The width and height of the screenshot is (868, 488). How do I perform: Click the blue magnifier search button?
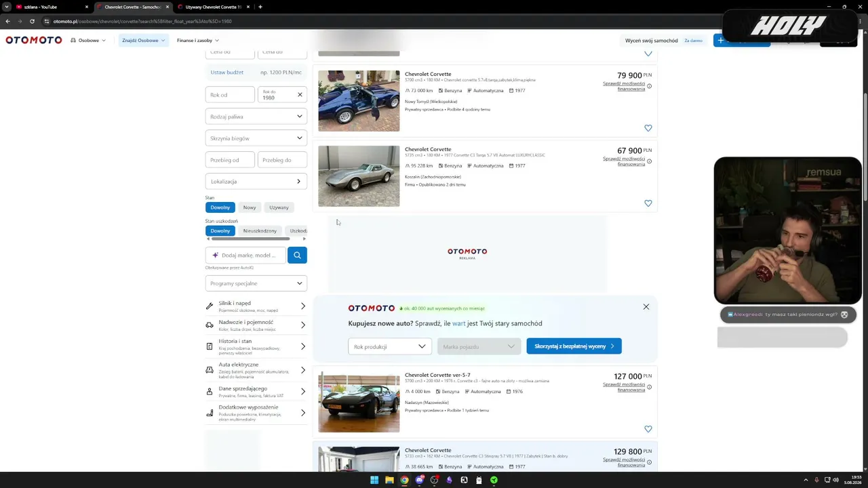(x=297, y=255)
